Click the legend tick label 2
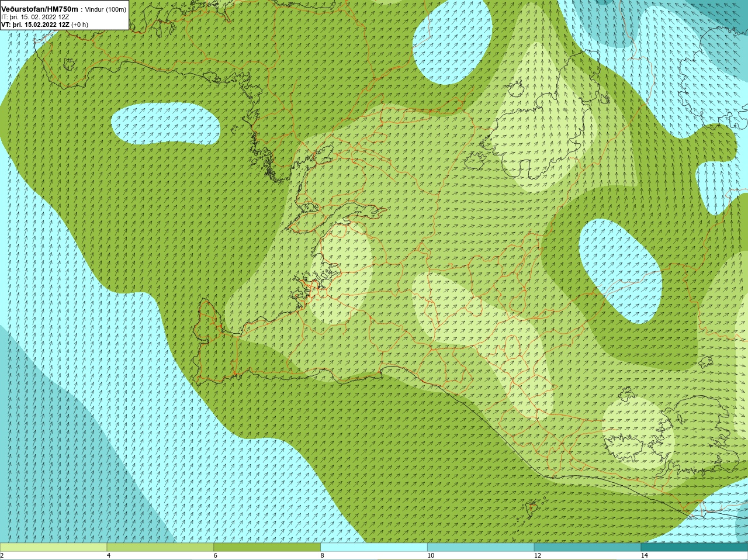This screenshot has height=560, width=748. (2, 555)
